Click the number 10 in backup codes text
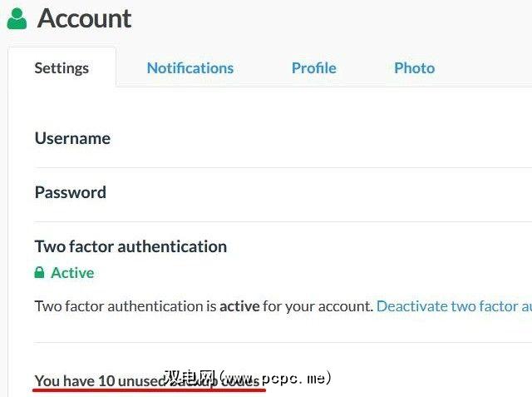This screenshot has height=397, width=532. (x=106, y=380)
